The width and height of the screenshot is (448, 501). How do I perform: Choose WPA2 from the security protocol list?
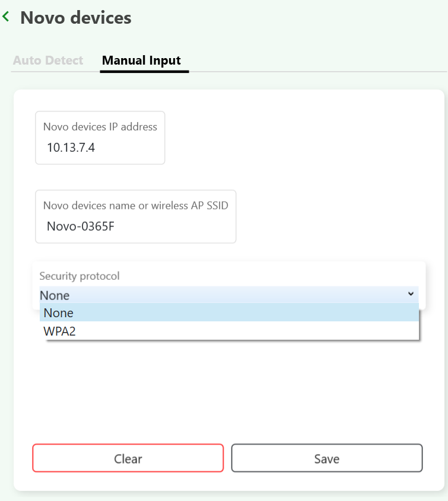pyautogui.click(x=229, y=331)
